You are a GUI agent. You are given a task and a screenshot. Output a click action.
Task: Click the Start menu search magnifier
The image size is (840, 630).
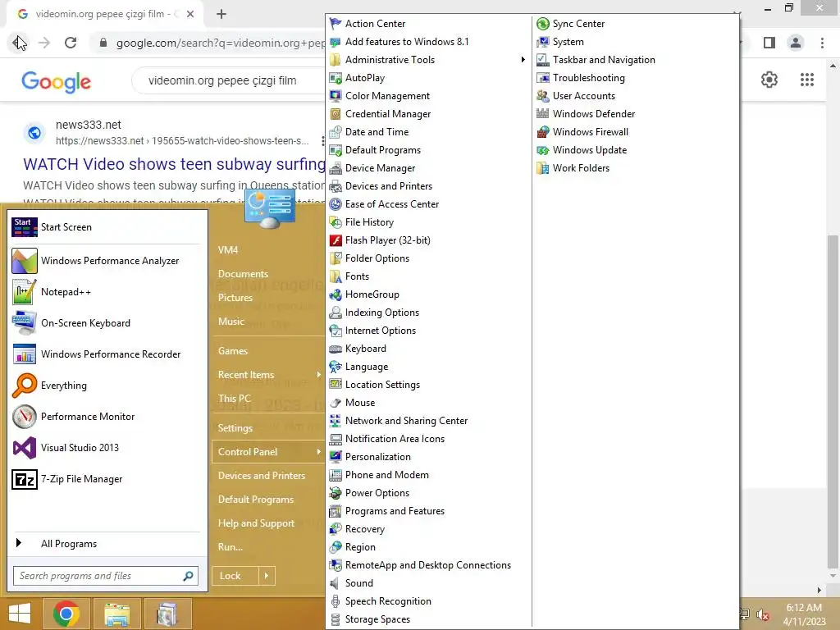[x=188, y=576]
